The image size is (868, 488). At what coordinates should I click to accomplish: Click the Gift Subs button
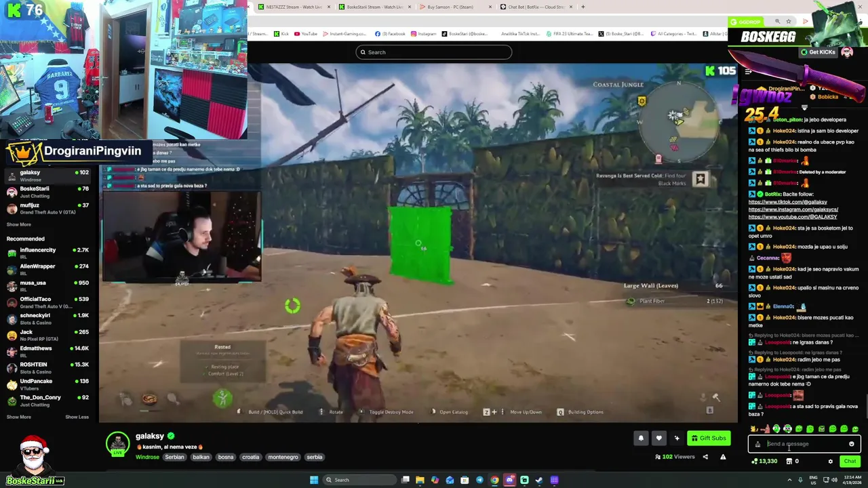pos(709,439)
